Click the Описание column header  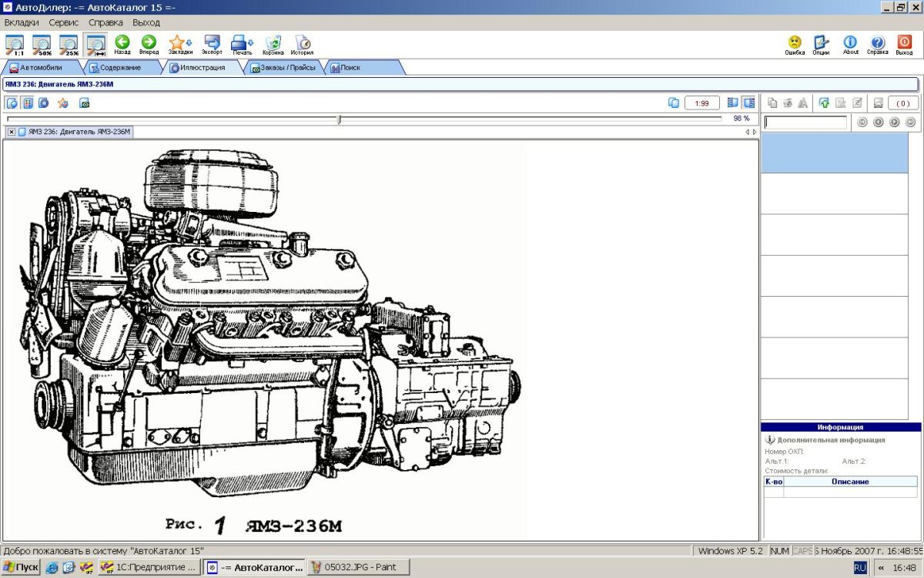pos(851,482)
